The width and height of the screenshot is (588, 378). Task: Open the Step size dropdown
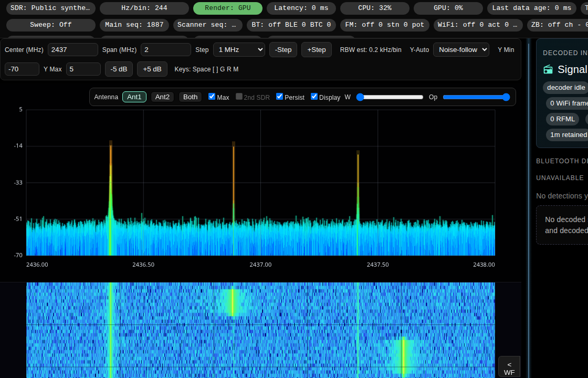[x=239, y=49]
